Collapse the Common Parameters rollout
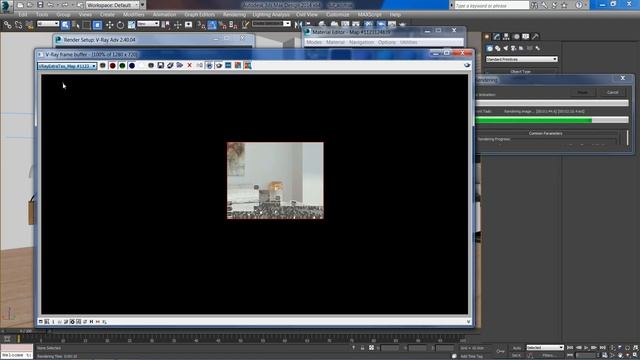This screenshot has height=360, width=640. (546, 133)
